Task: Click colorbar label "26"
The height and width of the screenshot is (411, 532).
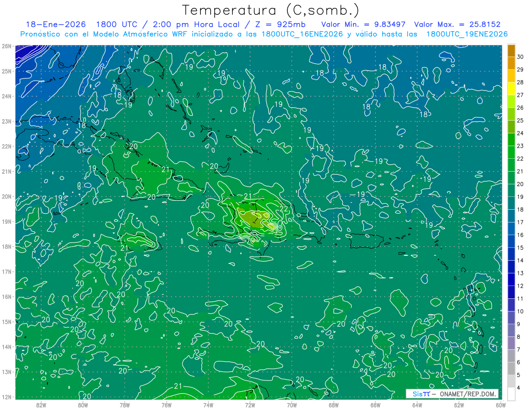Action: 520,108
